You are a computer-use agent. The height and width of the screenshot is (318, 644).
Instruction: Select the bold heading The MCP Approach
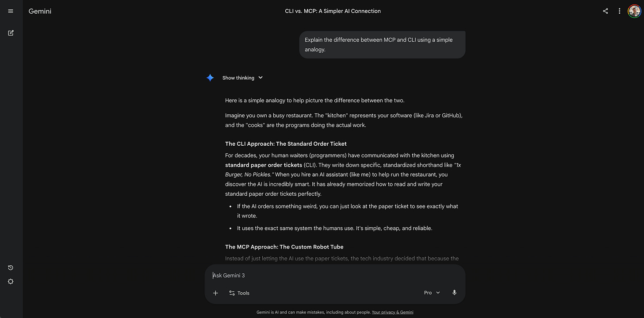[285, 247]
